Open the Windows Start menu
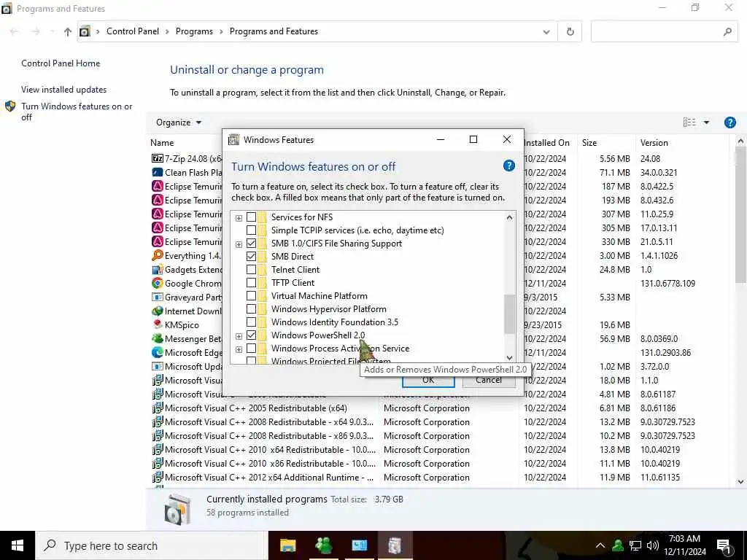Screen dimensions: 747x560 tap(18, 545)
